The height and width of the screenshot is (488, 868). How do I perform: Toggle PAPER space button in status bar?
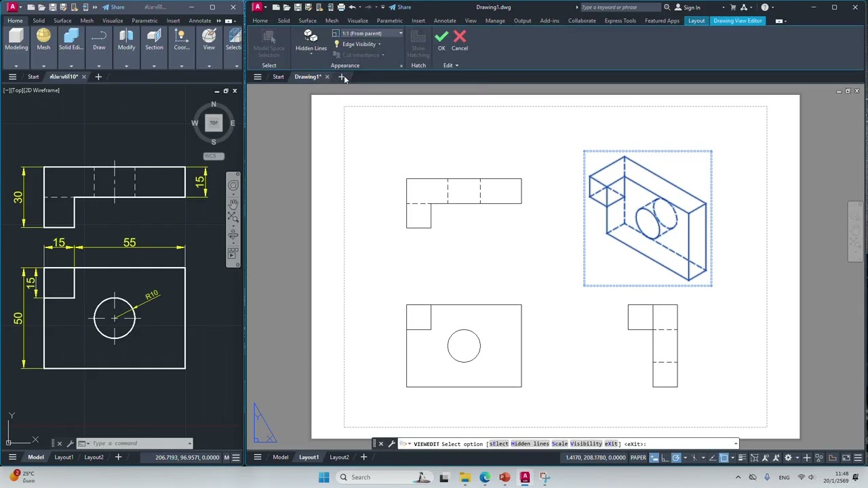638,457
